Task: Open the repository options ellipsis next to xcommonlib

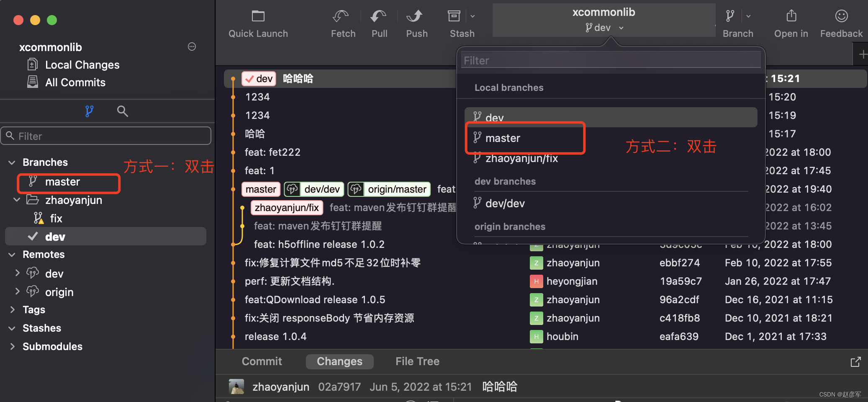Action: 192,46
